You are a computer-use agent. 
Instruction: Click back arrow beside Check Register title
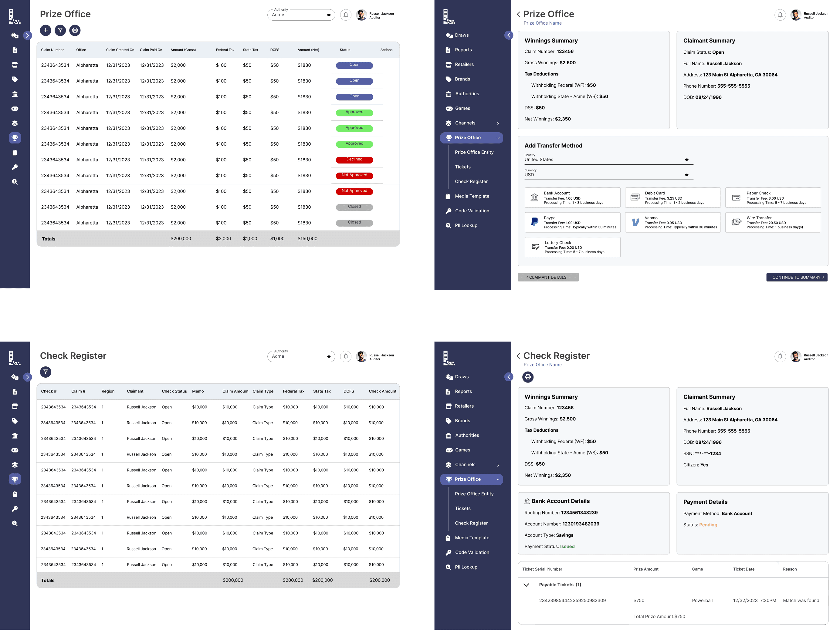point(518,355)
